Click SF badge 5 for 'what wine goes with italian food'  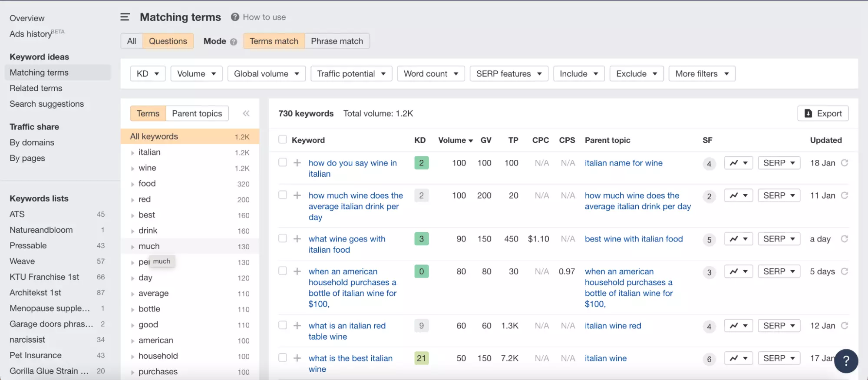point(709,240)
